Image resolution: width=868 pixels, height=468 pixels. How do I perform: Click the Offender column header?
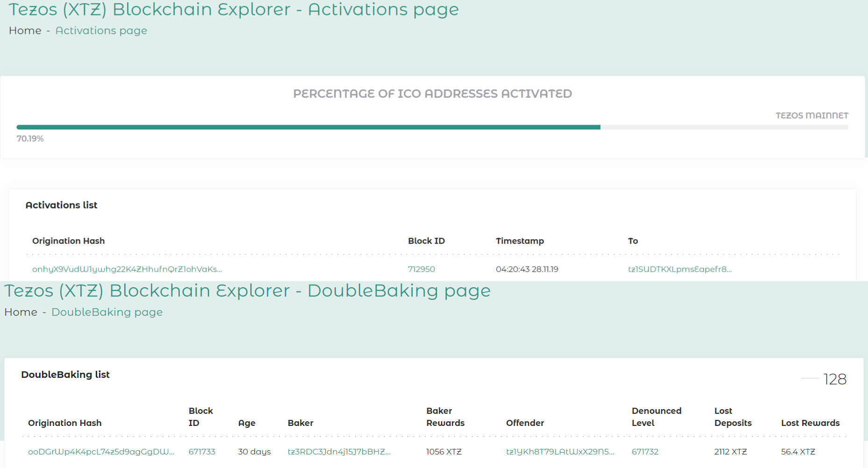(525, 423)
